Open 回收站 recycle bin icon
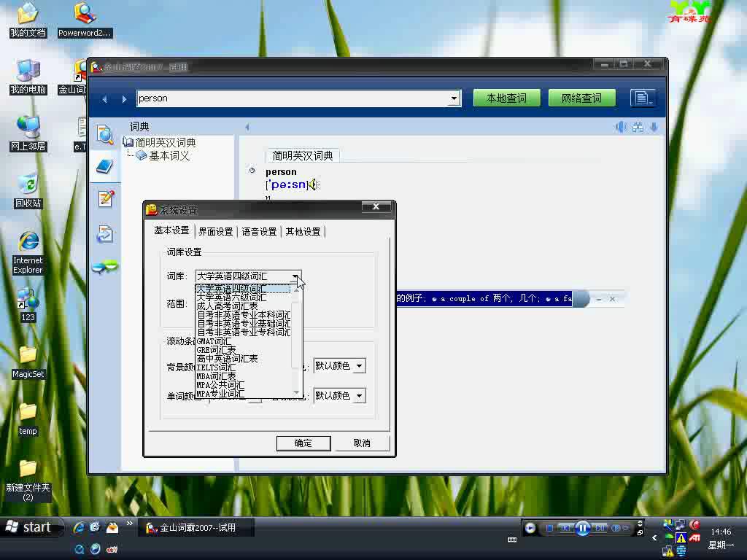The height and width of the screenshot is (560, 747). [x=28, y=191]
